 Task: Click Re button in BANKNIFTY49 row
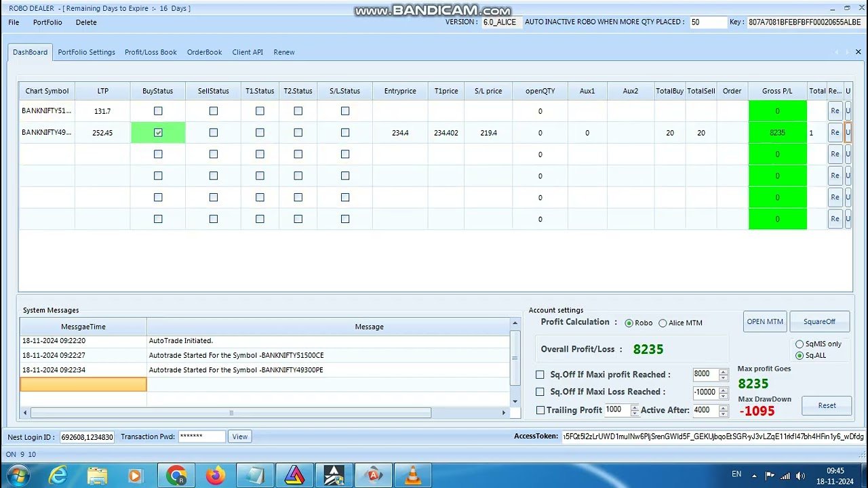(x=835, y=133)
